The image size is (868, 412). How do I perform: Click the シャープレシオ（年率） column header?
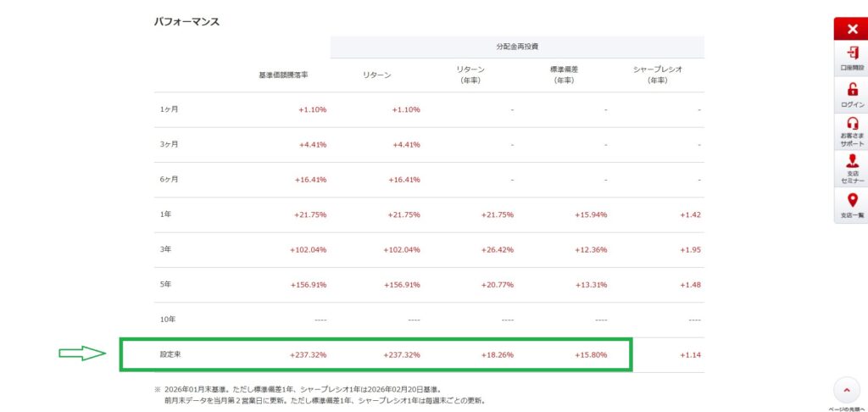click(657, 75)
